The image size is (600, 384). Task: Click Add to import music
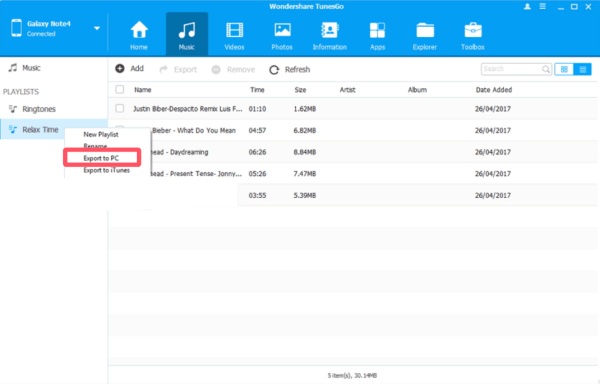tap(130, 69)
